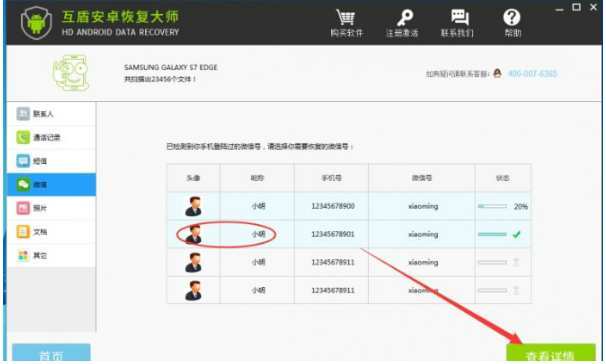Select the 微信 WeChat category

51,185
